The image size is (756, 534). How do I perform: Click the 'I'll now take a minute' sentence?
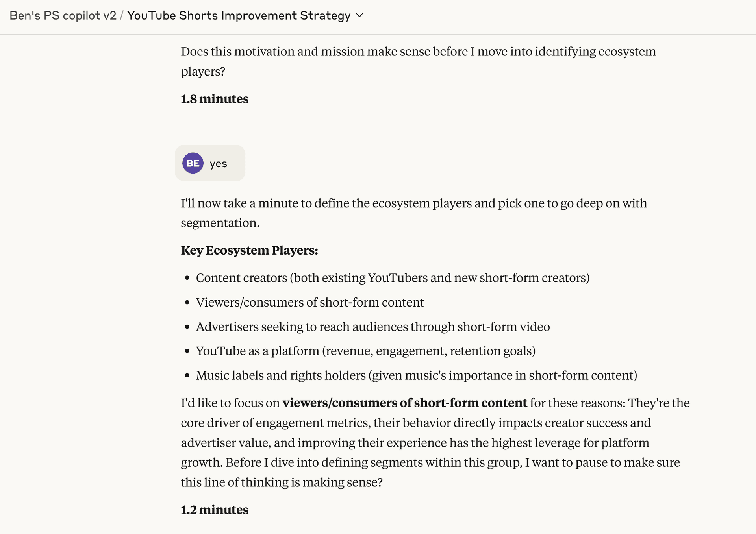[414, 213]
